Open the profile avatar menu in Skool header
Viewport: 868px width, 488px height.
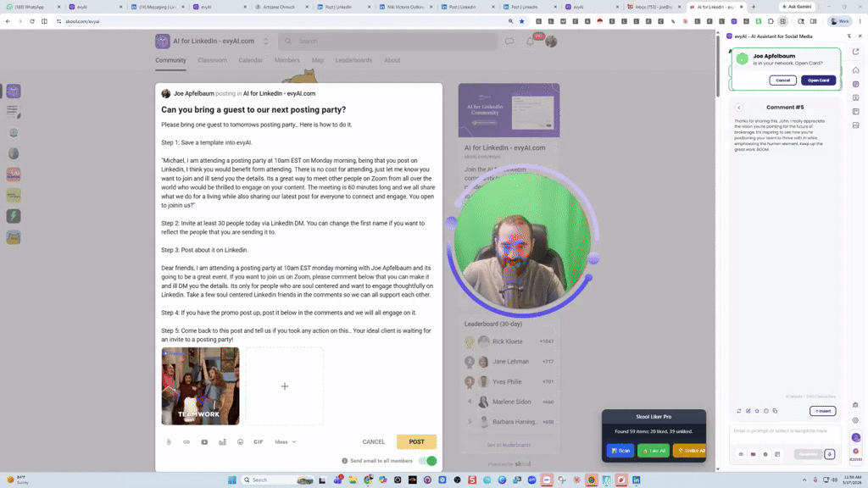click(x=551, y=42)
